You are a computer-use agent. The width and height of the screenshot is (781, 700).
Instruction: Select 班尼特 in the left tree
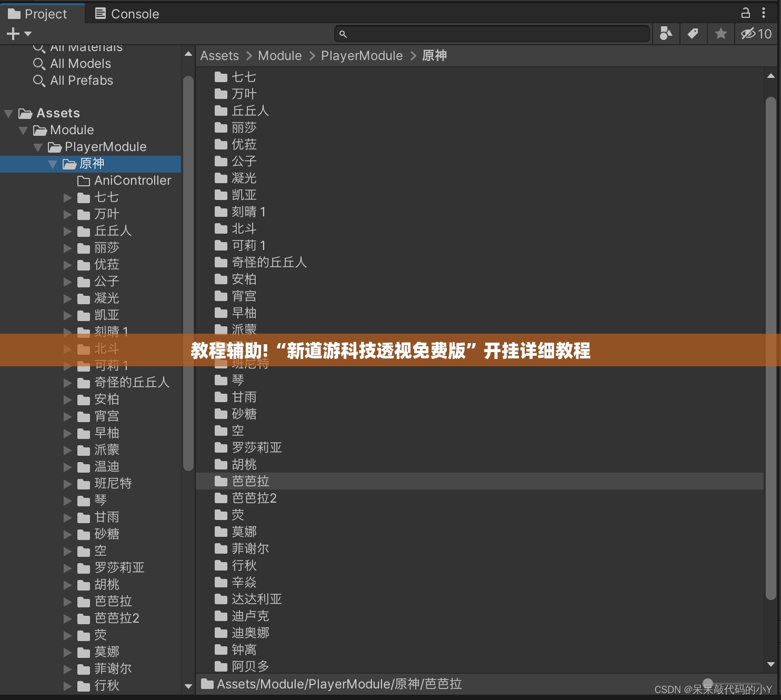pos(113,484)
